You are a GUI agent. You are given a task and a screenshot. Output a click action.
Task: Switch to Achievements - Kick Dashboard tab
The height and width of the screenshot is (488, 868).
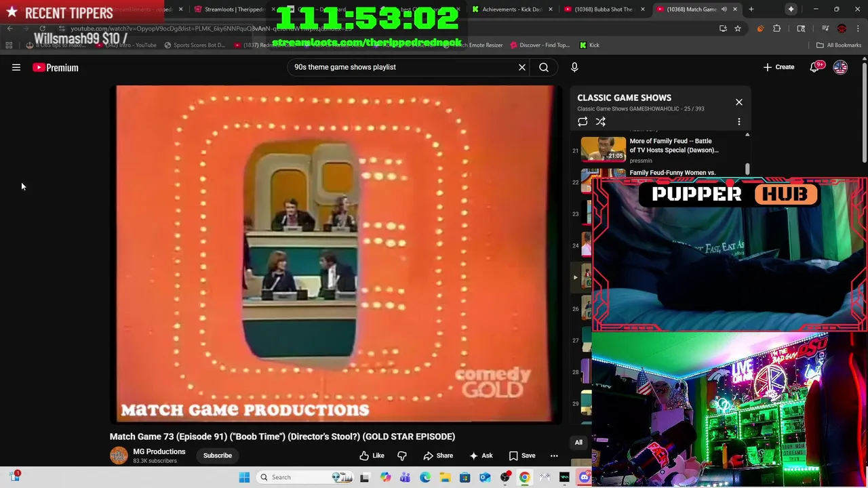512,9
